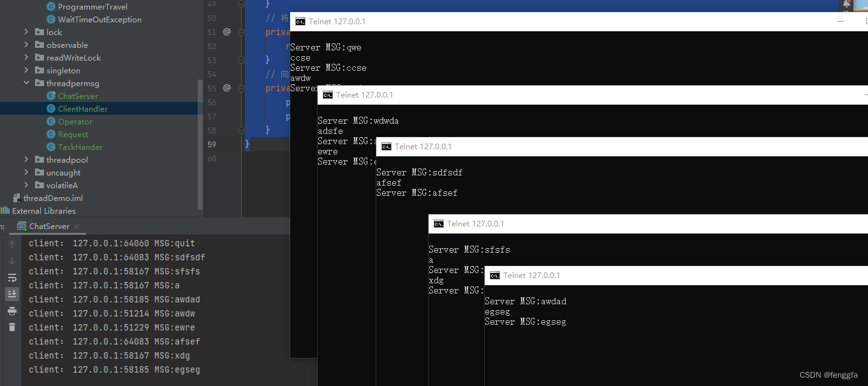Expand the lock package folder
This screenshot has height=386, width=868.
[x=26, y=32]
